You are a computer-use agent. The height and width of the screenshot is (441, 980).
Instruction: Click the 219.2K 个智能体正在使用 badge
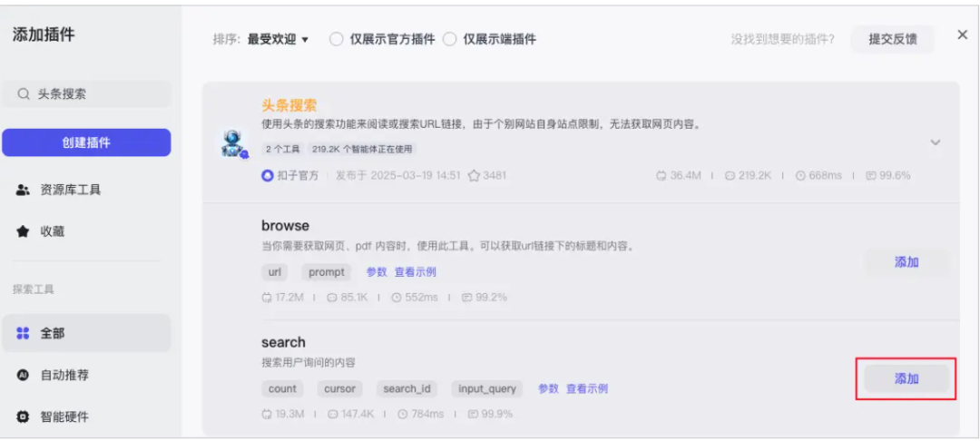coord(362,150)
